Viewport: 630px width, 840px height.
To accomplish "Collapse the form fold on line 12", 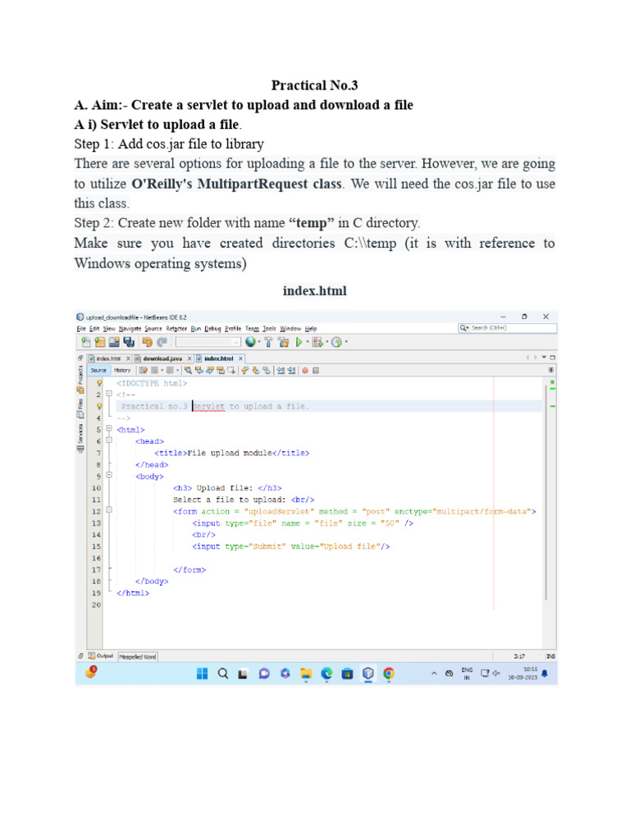I will click(x=109, y=510).
